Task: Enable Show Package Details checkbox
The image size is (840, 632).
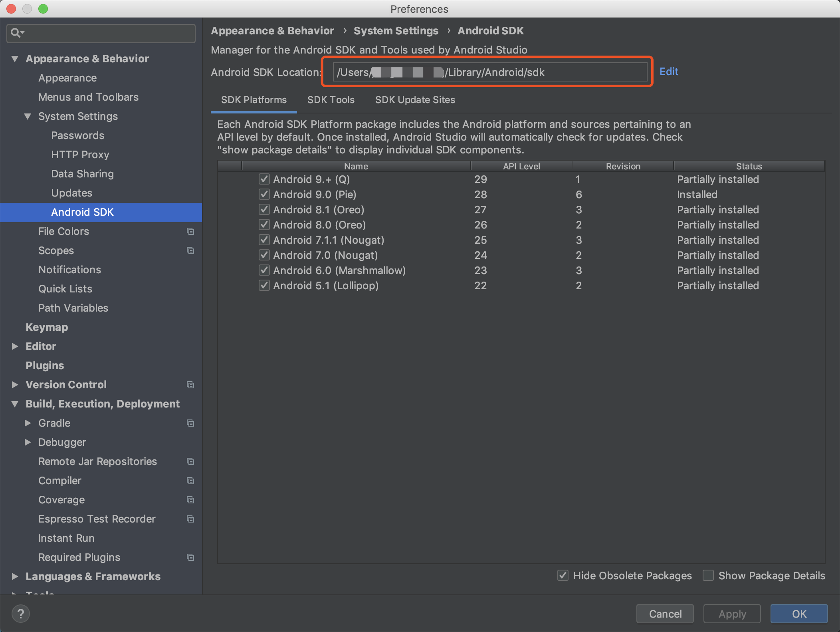Action: (x=708, y=575)
